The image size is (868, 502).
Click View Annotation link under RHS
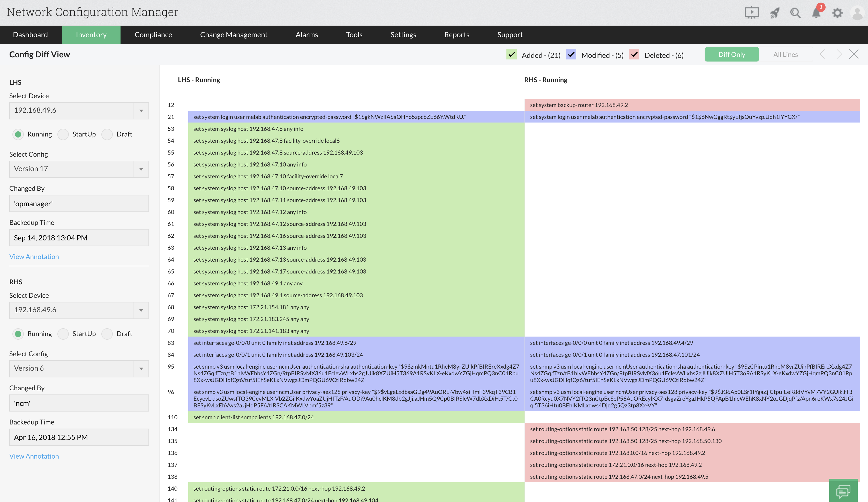34,456
